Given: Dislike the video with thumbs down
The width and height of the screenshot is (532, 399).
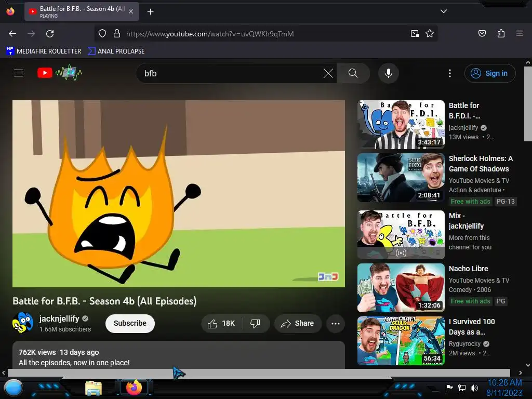Looking at the screenshot, I should point(256,324).
